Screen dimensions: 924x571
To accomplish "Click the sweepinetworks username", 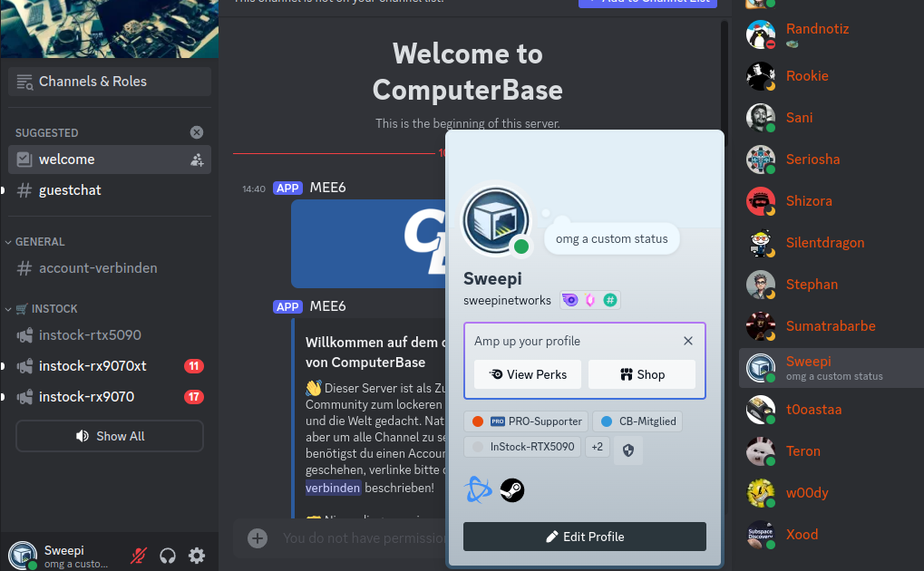I will pos(507,301).
